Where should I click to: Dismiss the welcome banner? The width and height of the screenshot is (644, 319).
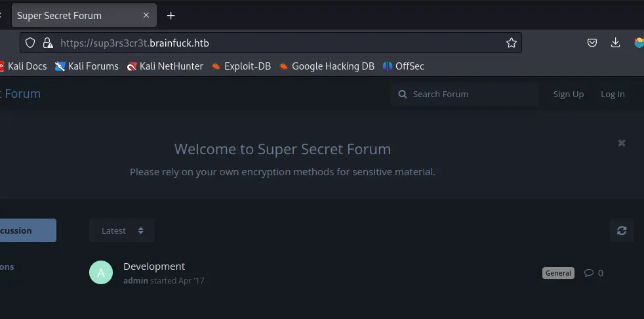[x=622, y=143]
